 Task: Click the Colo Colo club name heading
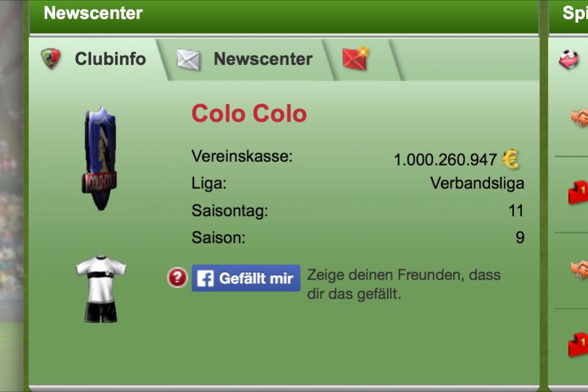(249, 113)
